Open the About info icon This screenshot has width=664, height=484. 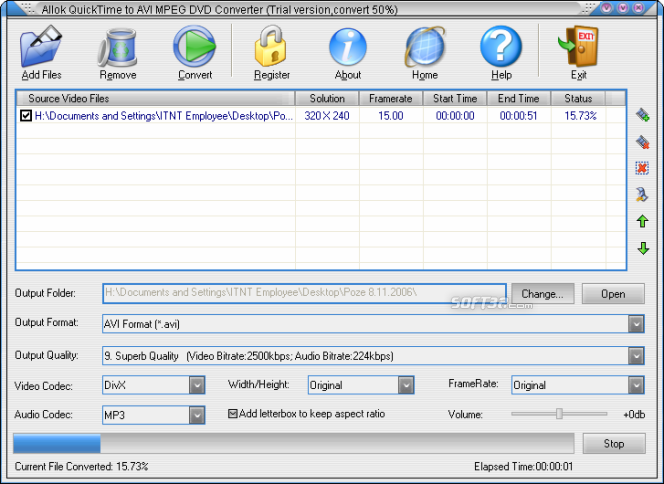tap(348, 47)
